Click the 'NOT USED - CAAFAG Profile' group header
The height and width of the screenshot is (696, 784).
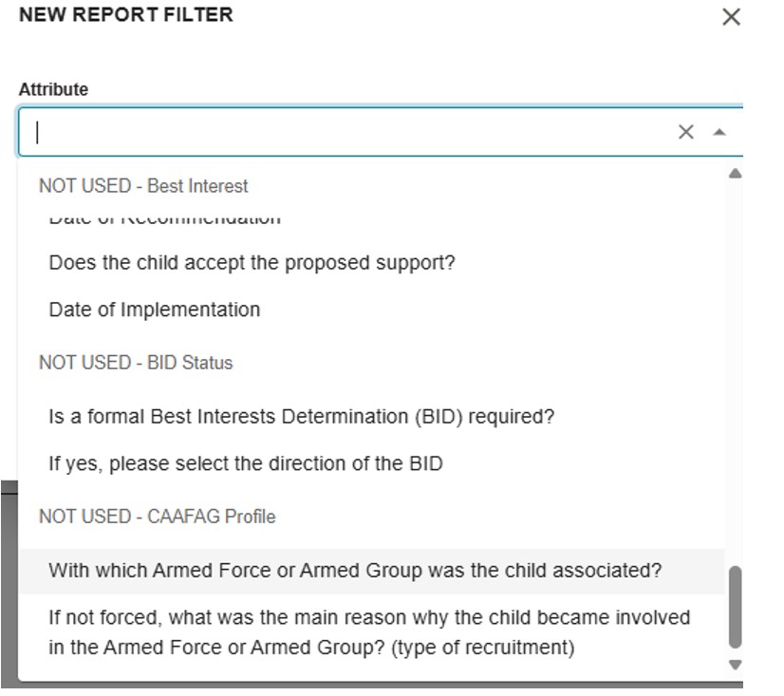click(x=157, y=517)
